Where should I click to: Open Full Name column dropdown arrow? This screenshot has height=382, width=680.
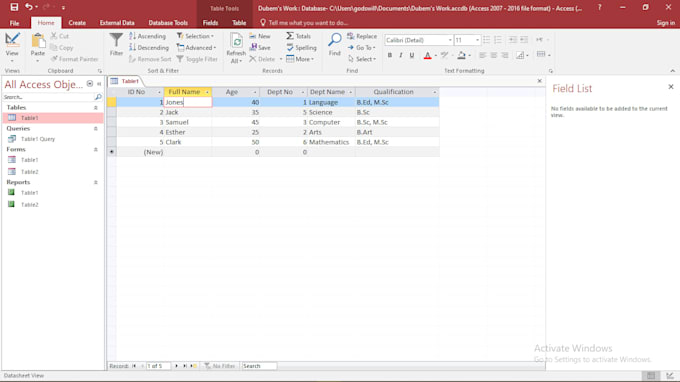click(207, 92)
